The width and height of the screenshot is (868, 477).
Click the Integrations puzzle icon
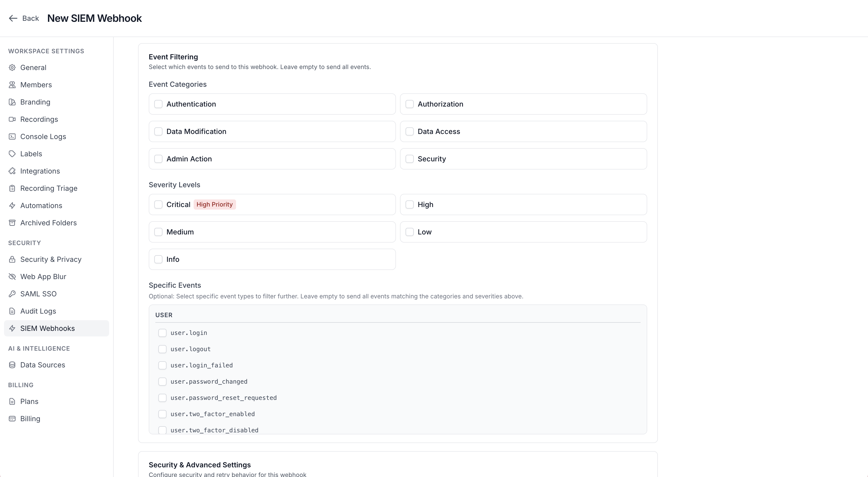click(x=12, y=171)
